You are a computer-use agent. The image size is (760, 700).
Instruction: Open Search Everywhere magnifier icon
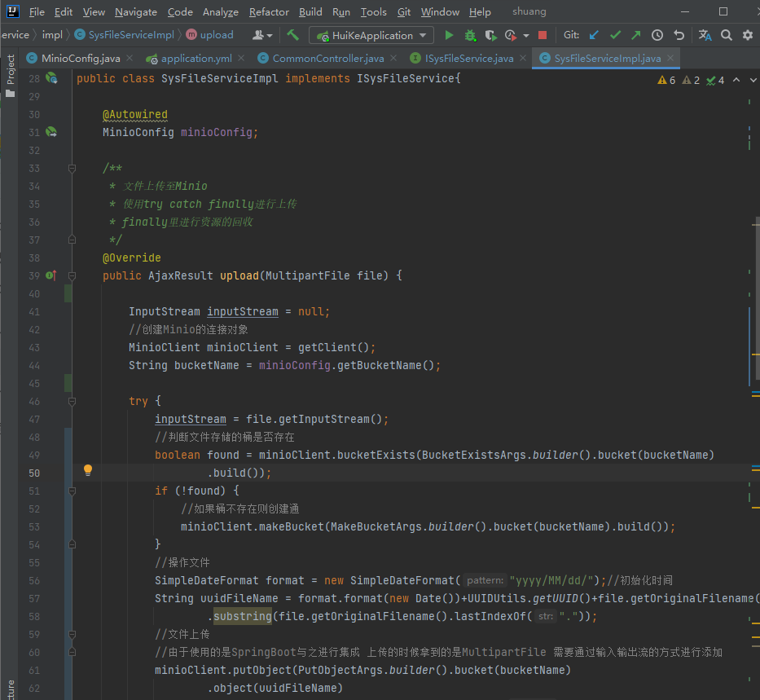(x=726, y=35)
